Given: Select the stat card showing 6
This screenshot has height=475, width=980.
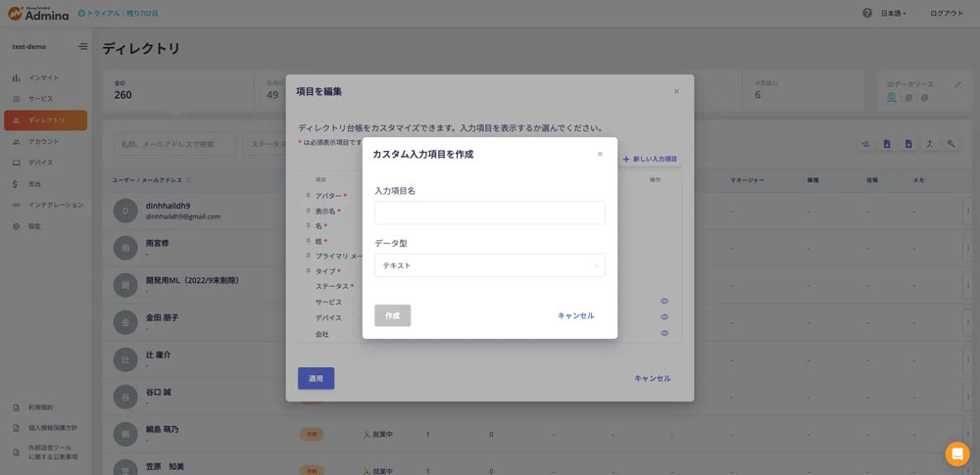Looking at the screenshot, I should pos(803,91).
